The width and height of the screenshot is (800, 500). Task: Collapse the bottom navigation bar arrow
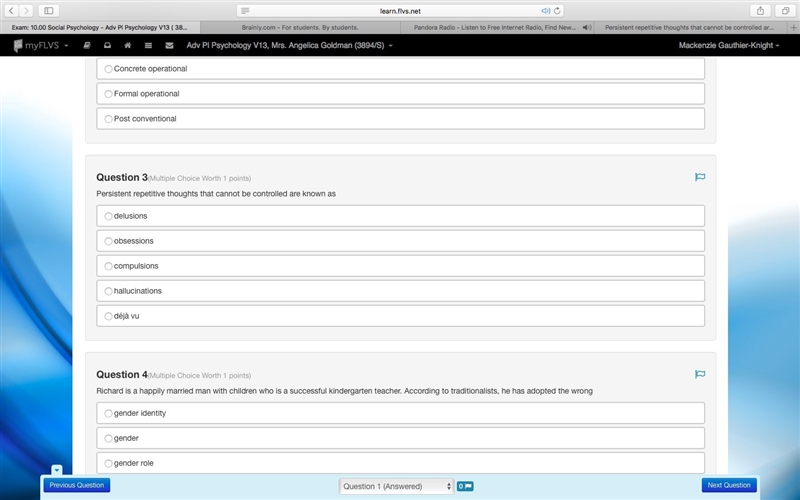(57, 469)
